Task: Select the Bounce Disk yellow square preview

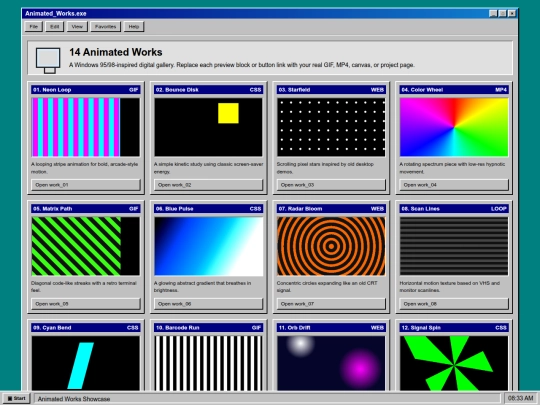Action: (208, 127)
